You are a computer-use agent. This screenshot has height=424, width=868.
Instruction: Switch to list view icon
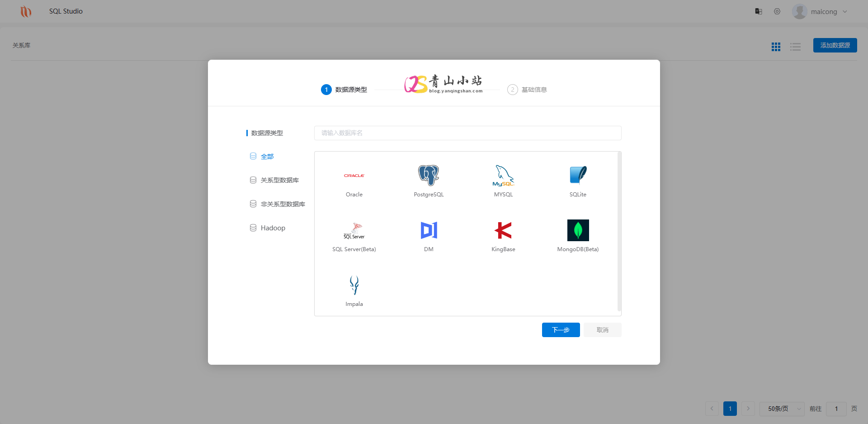tap(795, 47)
